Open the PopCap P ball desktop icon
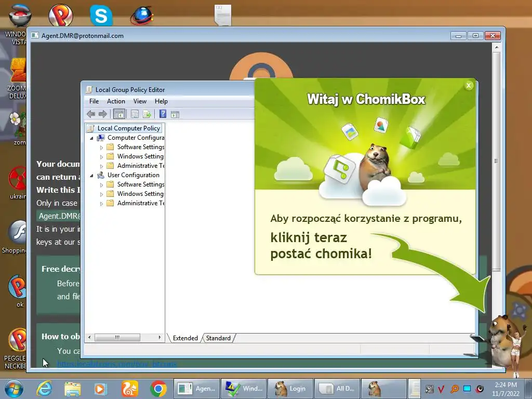 (x=60, y=15)
